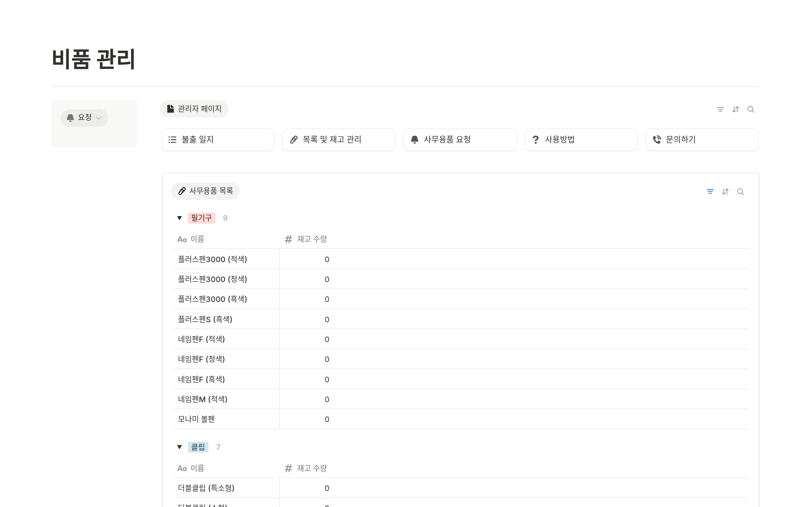Click the 클립 group 이름 column header

[x=197, y=468]
